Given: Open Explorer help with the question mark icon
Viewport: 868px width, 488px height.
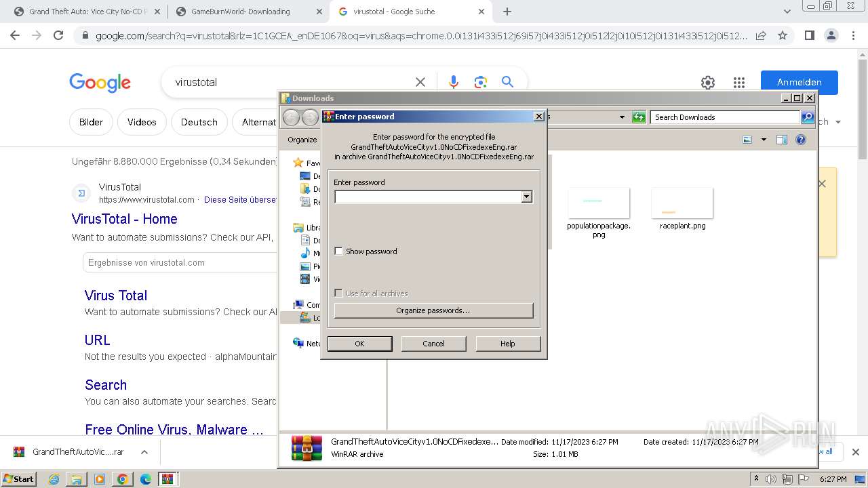Looking at the screenshot, I should (x=801, y=140).
